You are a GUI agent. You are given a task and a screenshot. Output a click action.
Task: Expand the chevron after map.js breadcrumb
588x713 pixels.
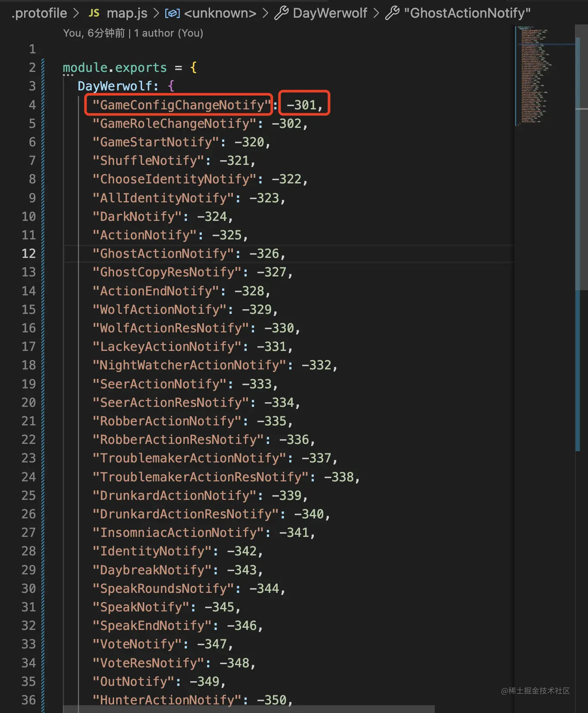pos(156,13)
